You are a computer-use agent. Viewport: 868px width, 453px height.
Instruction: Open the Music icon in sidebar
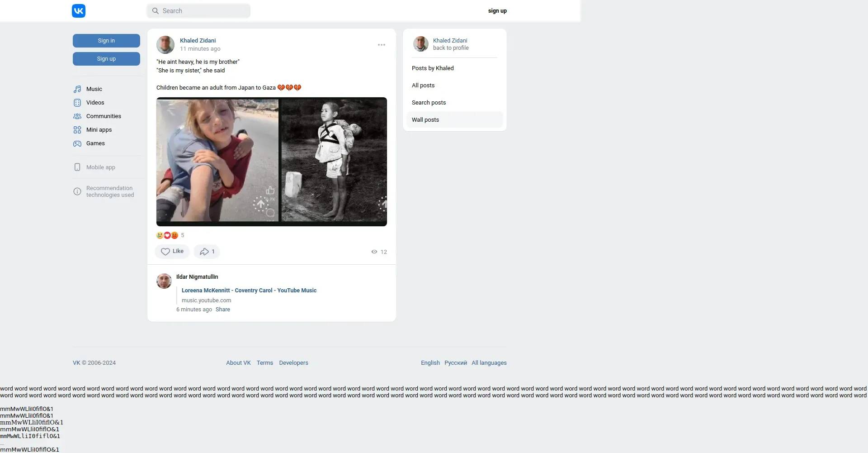pyautogui.click(x=77, y=89)
